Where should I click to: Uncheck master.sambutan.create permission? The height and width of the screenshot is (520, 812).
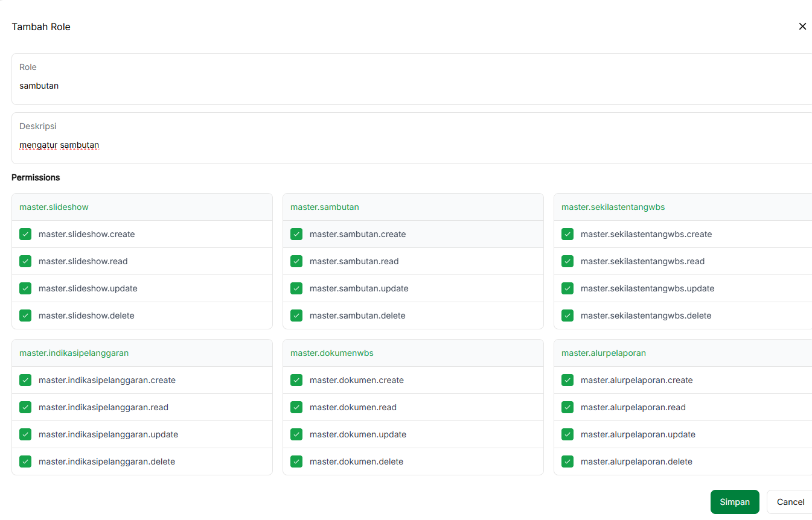click(296, 234)
